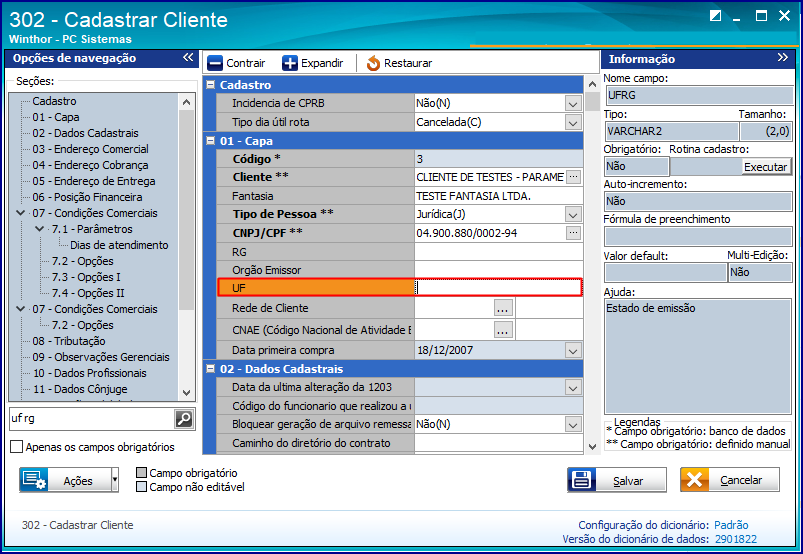
Task: Open Bloquear geração de arquivo dropdown
Action: click(573, 424)
